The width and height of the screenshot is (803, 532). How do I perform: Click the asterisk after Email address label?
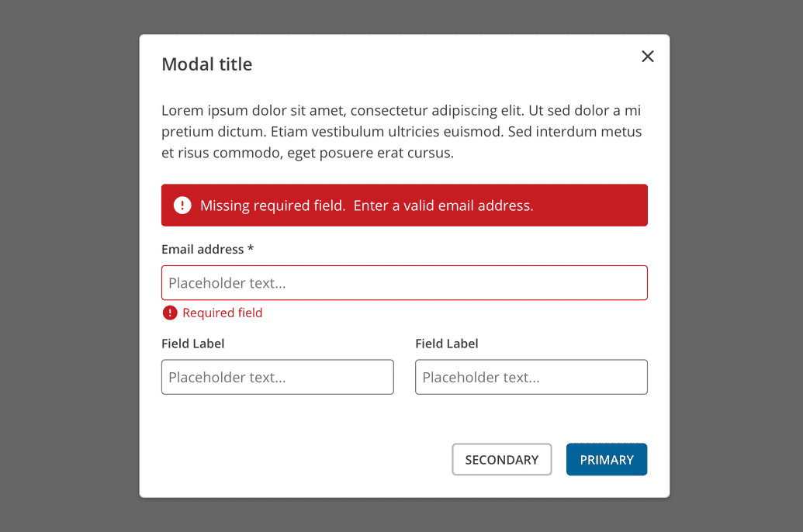point(251,249)
